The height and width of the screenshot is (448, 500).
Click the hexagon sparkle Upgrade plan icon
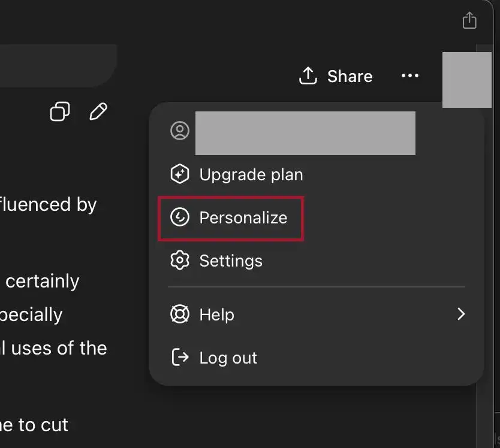point(180,175)
